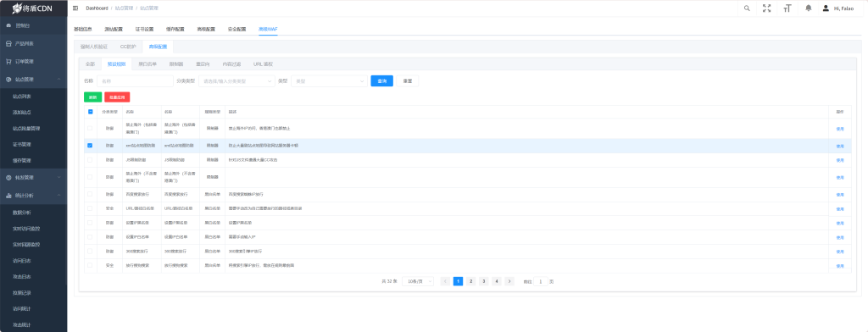Select the CC防护 sub-tab
The image size is (868, 332).
tap(128, 47)
